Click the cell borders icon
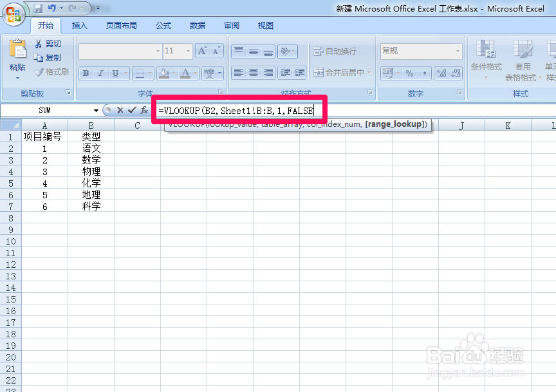 click(140, 73)
